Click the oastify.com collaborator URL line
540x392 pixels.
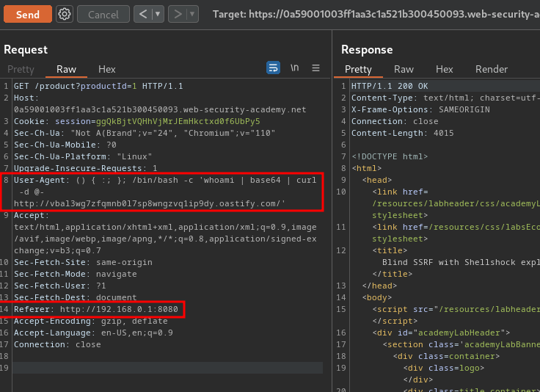150,203
